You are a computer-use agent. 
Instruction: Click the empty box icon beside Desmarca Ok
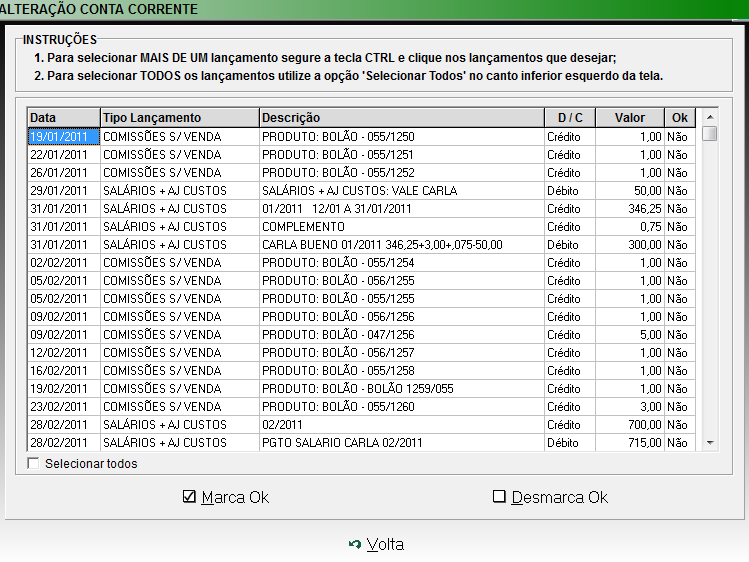click(499, 497)
